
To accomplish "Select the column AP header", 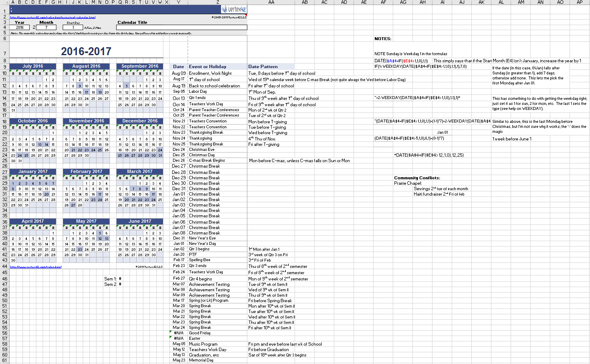I will pyautogui.click(x=580, y=3).
